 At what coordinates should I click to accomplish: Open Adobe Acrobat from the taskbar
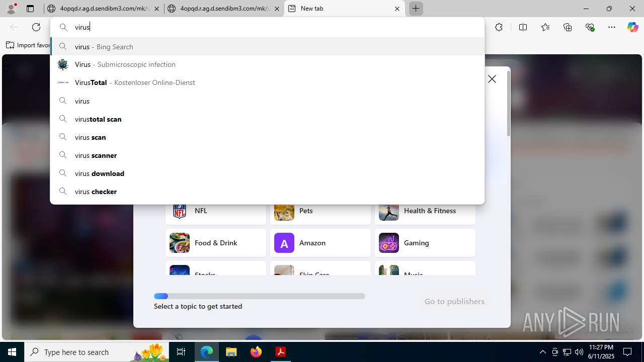click(281, 352)
